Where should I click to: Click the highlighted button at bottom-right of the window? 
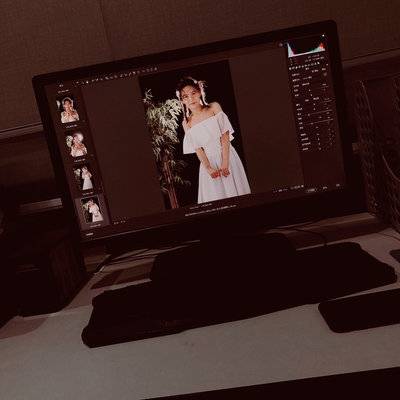311,190
